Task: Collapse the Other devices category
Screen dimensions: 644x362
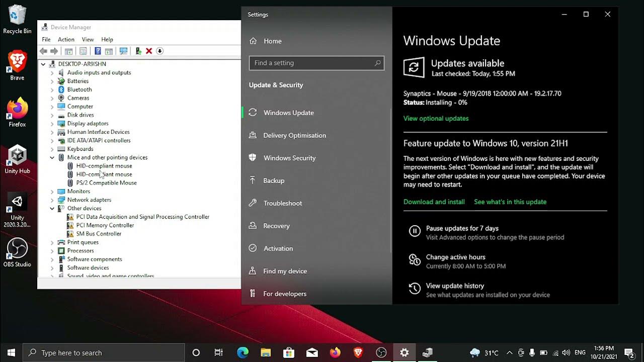Action: click(52, 208)
